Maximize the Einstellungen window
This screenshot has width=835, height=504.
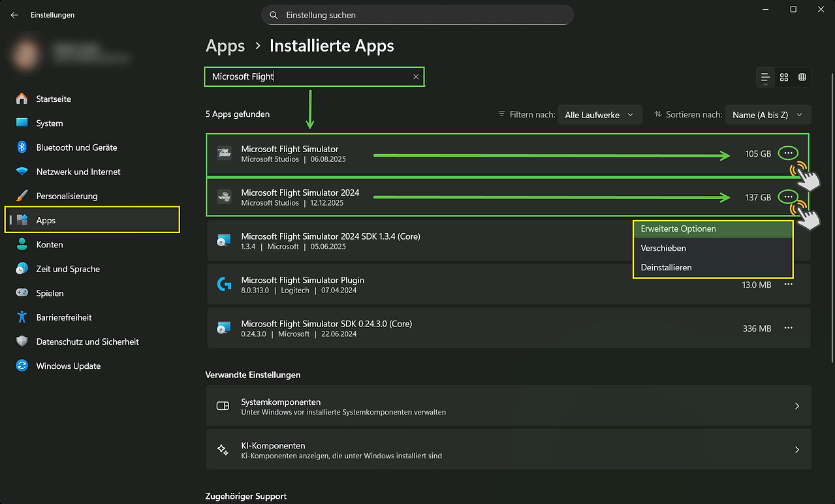(793, 9)
